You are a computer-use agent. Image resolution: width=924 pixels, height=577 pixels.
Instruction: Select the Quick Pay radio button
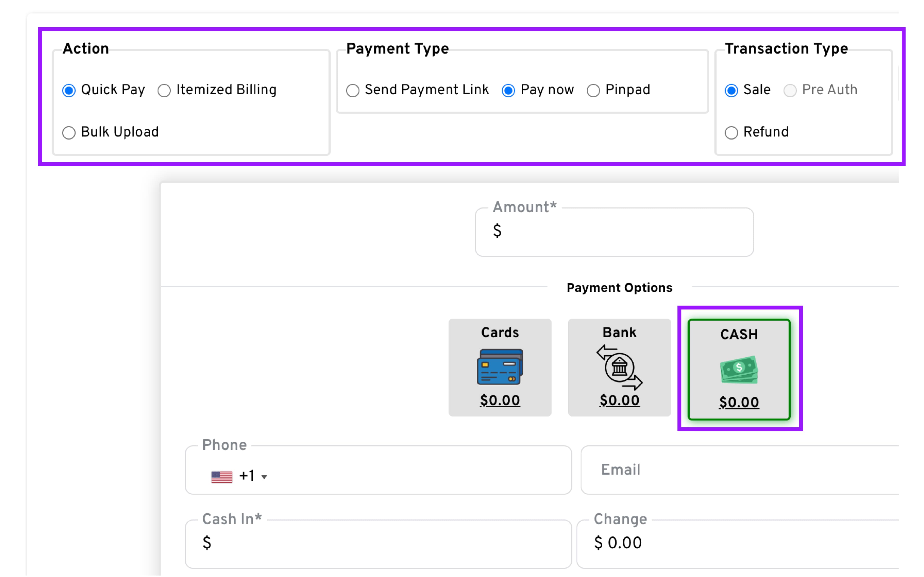click(69, 90)
